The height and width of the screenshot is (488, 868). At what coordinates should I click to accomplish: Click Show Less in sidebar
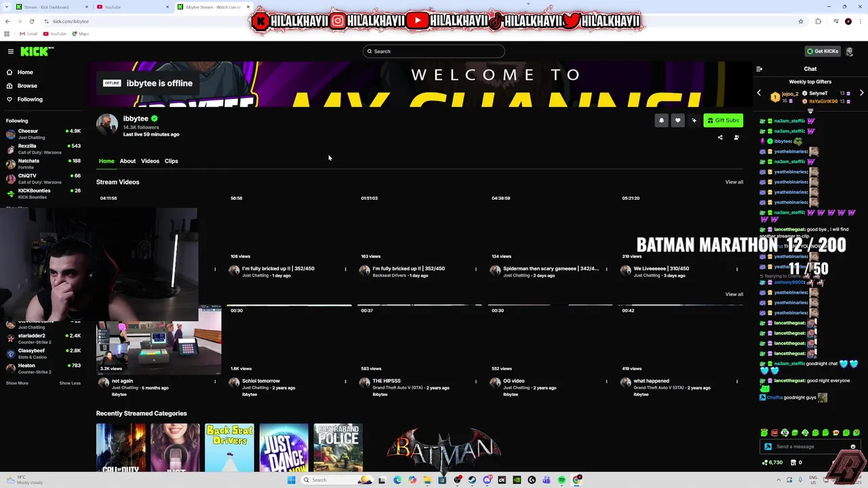(70, 384)
